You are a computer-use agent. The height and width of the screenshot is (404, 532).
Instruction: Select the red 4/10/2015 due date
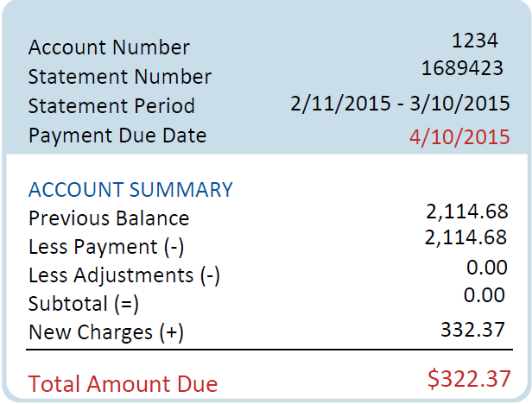coord(461,137)
